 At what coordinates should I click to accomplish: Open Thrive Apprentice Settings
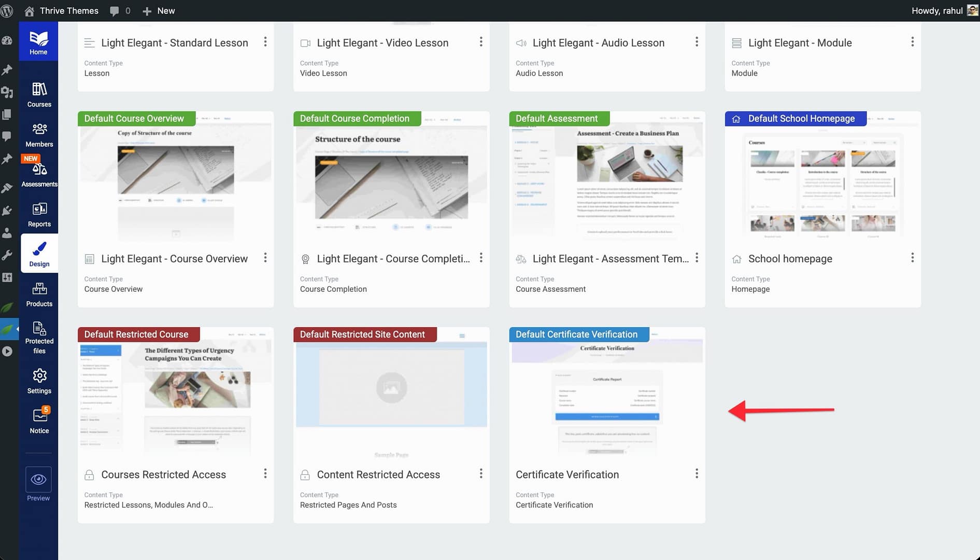39,381
